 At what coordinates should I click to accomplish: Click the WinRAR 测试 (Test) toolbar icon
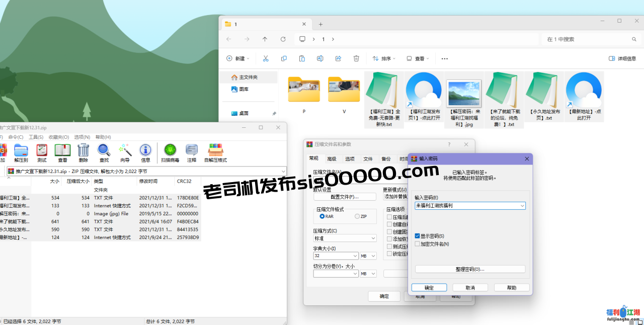tap(42, 151)
